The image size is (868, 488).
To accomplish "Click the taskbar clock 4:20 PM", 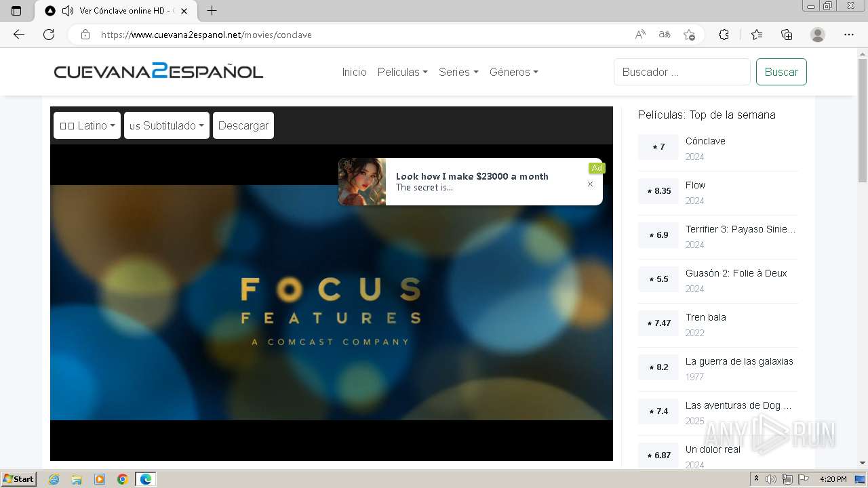I will (x=833, y=479).
